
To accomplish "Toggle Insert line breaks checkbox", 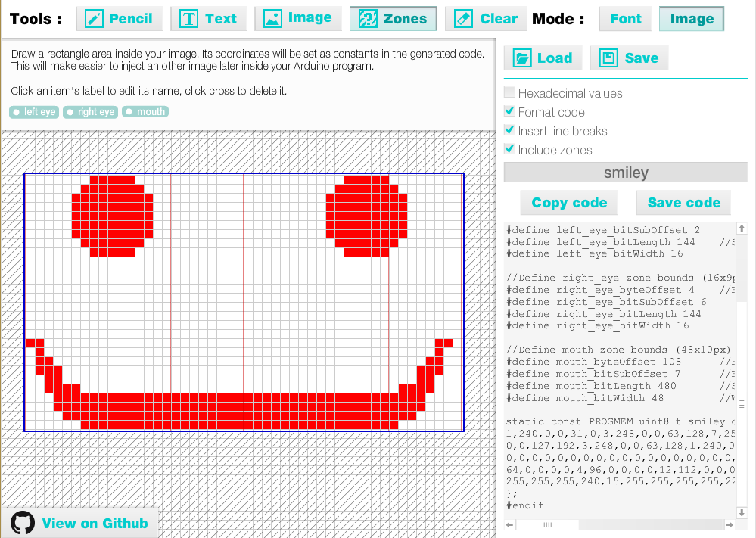I will coord(509,131).
